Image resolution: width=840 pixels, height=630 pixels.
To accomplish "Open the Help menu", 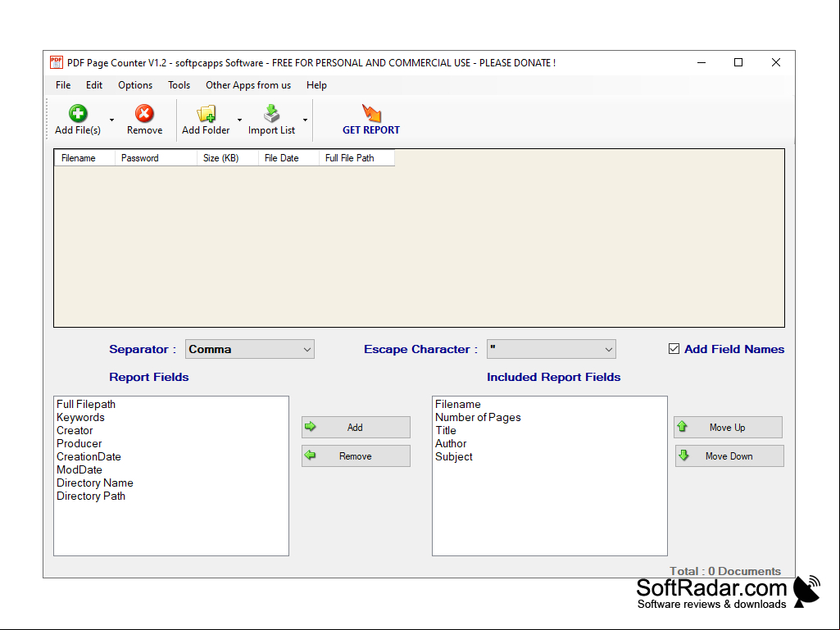I will click(x=316, y=85).
